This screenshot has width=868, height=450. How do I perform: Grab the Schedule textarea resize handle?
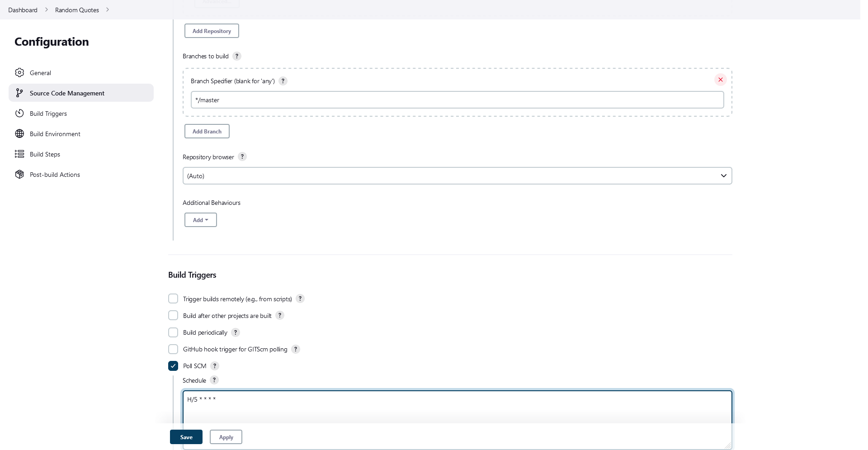[728, 445]
